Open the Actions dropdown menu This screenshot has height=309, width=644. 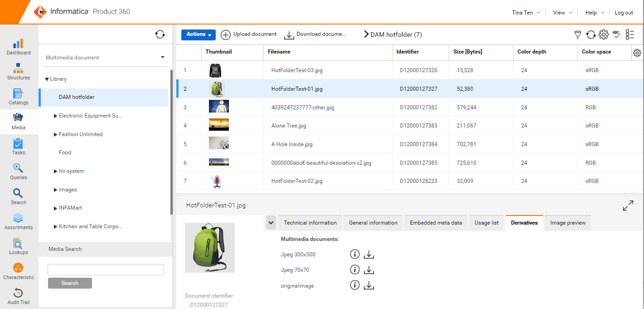tap(198, 34)
